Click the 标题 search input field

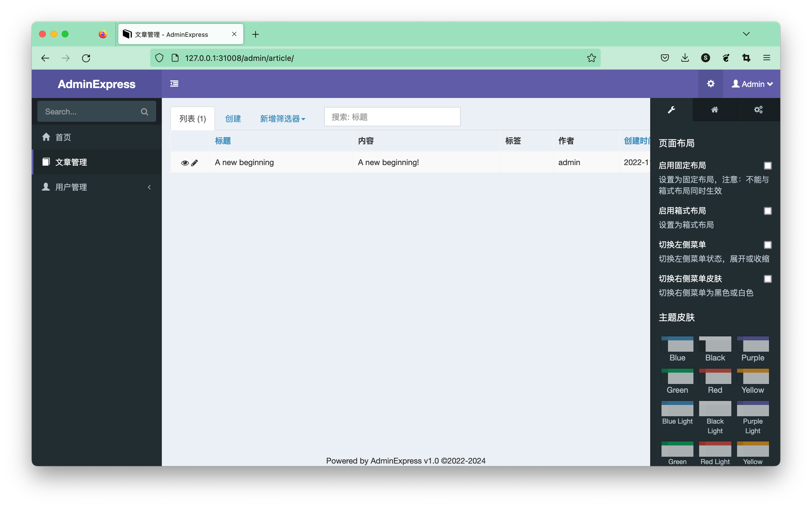392,117
